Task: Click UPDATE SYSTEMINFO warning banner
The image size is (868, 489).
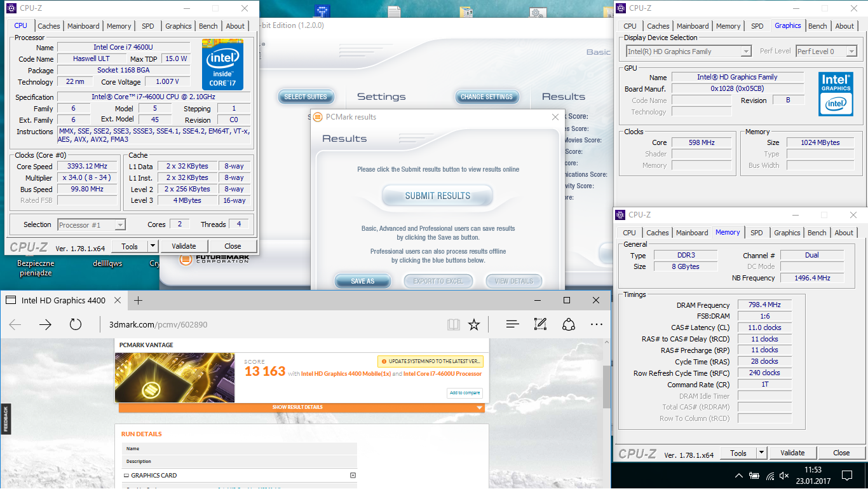Action: [x=430, y=361]
